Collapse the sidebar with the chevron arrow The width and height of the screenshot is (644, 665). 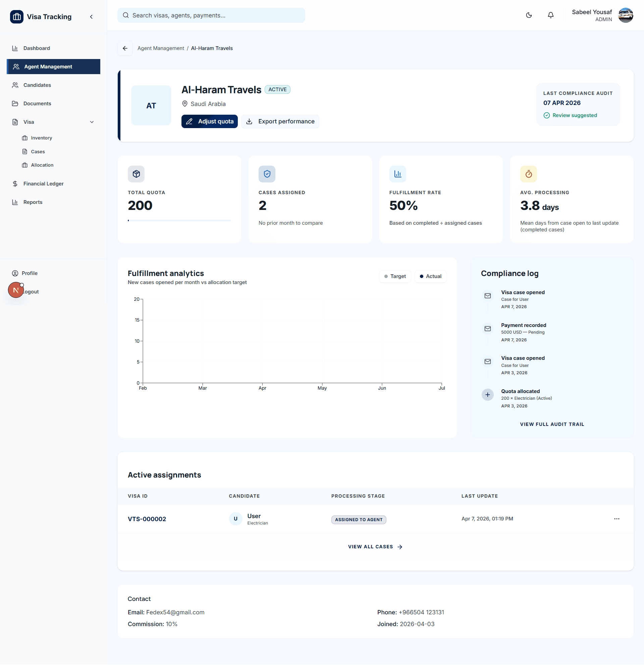coord(91,17)
